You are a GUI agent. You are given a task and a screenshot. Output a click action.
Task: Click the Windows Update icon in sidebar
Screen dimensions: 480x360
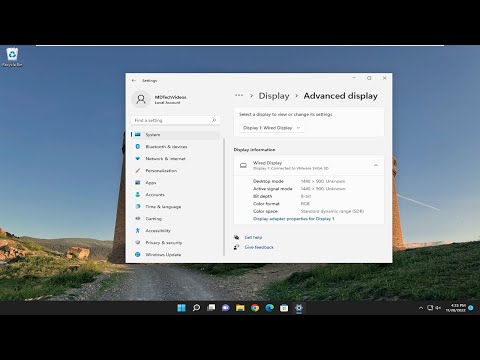coord(138,255)
